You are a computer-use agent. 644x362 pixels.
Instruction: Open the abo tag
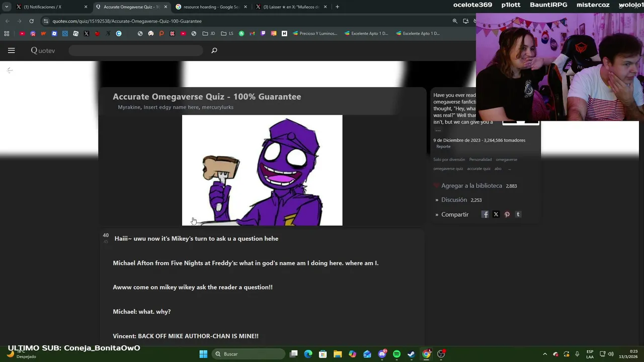(x=498, y=169)
